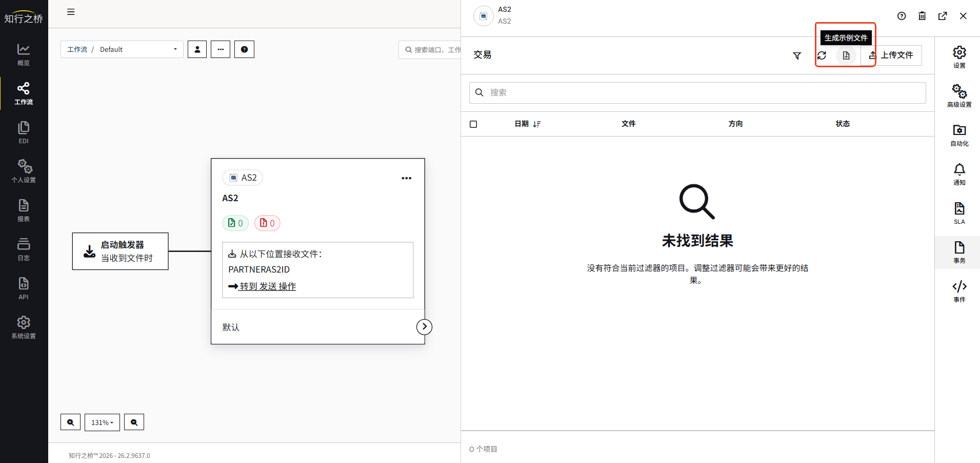Expand the 默认 arrow on AS2 card

424,326
